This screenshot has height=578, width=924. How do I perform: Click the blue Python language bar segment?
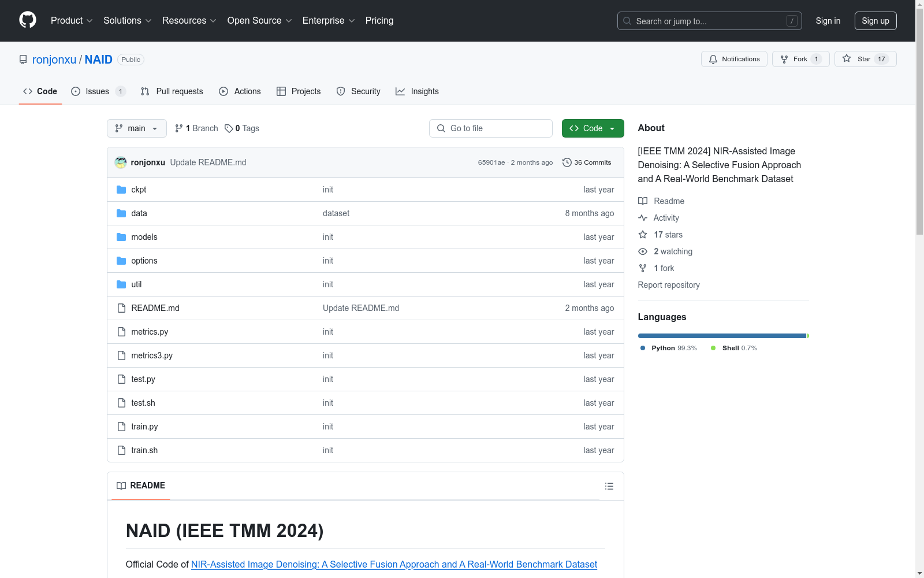(722, 336)
